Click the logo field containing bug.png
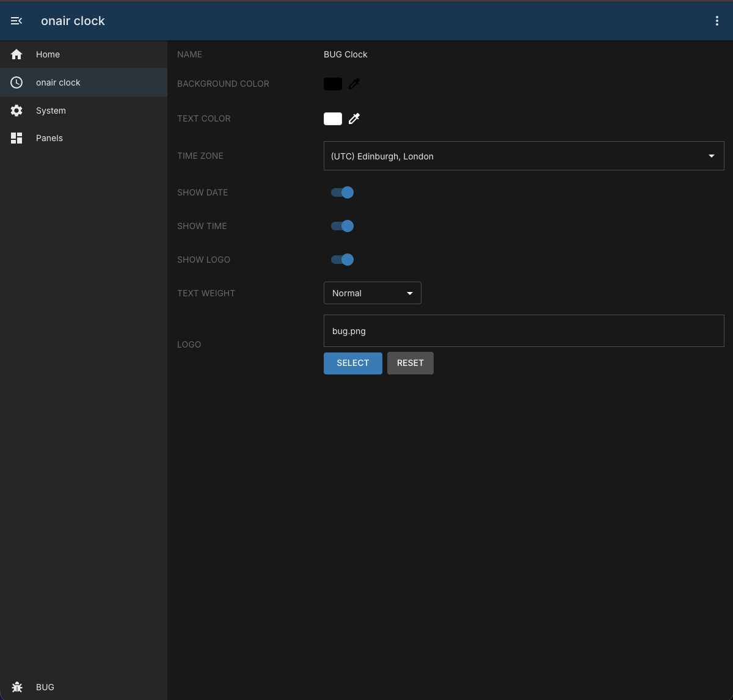Image resolution: width=733 pixels, height=700 pixels. point(523,330)
